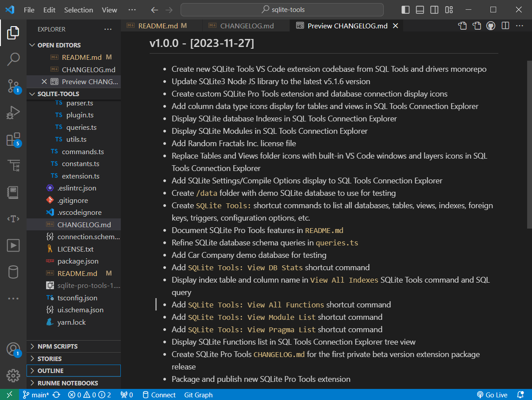Screen dimensions: 532x400
Task: Expand the STORIES section
Action: tap(73, 359)
